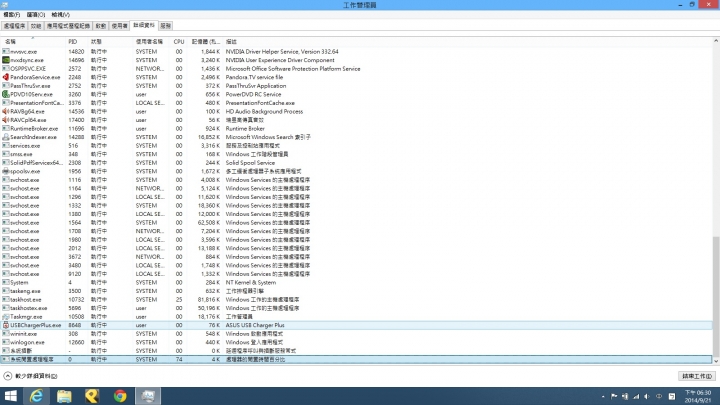Open the Windows Start button
The height and width of the screenshot is (405, 720).
pyautogui.click(x=10, y=396)
